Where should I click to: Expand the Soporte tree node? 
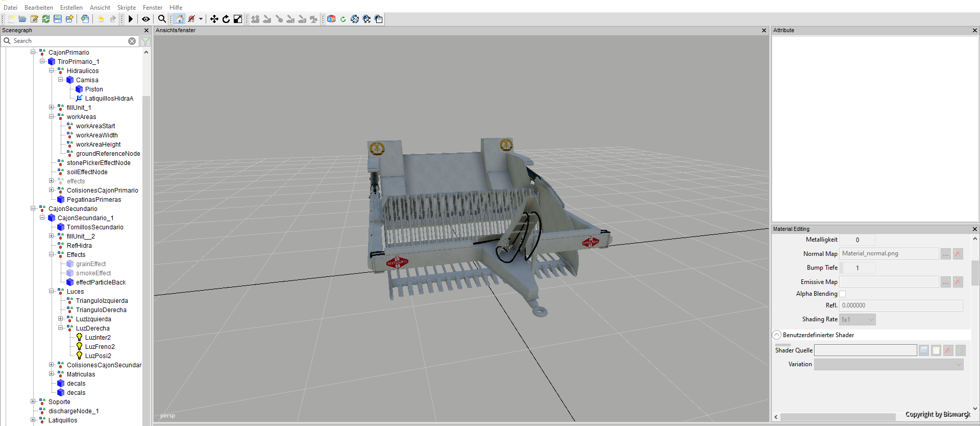pyautogui.click(x=33, y=401)
